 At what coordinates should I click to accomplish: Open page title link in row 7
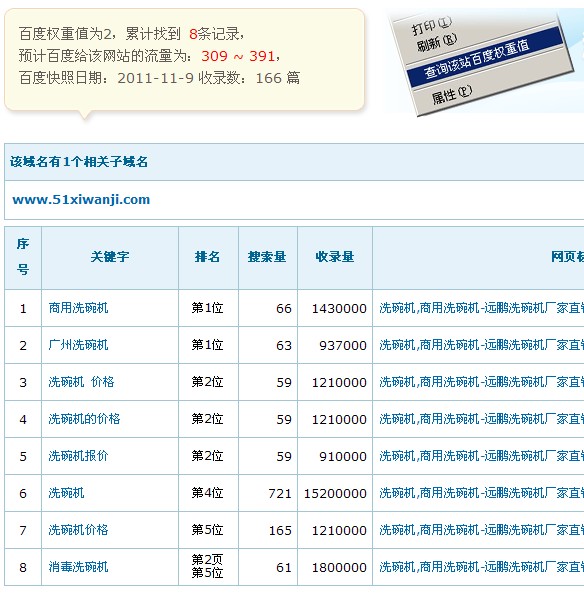click(x=481, y=530)
